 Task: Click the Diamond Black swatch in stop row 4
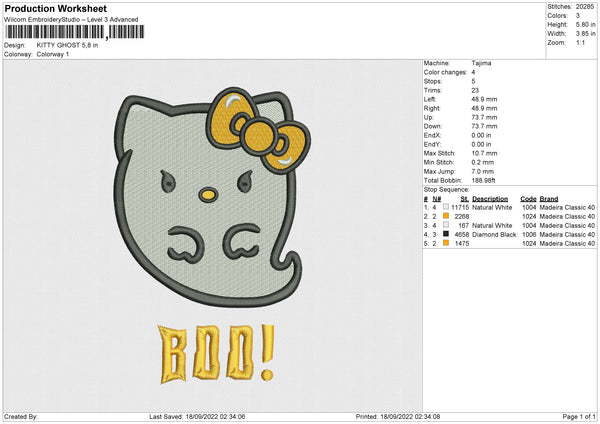pos(446,234)
